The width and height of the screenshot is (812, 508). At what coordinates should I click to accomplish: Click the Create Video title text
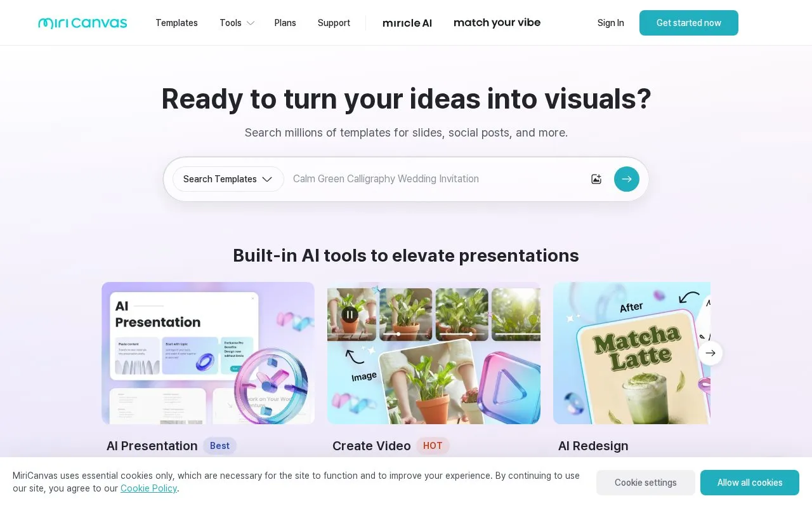372,446
